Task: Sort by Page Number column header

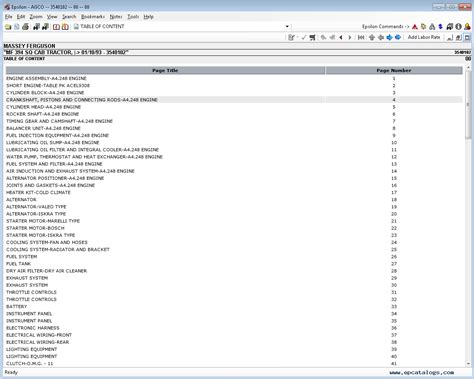Action: pos(394,70)
